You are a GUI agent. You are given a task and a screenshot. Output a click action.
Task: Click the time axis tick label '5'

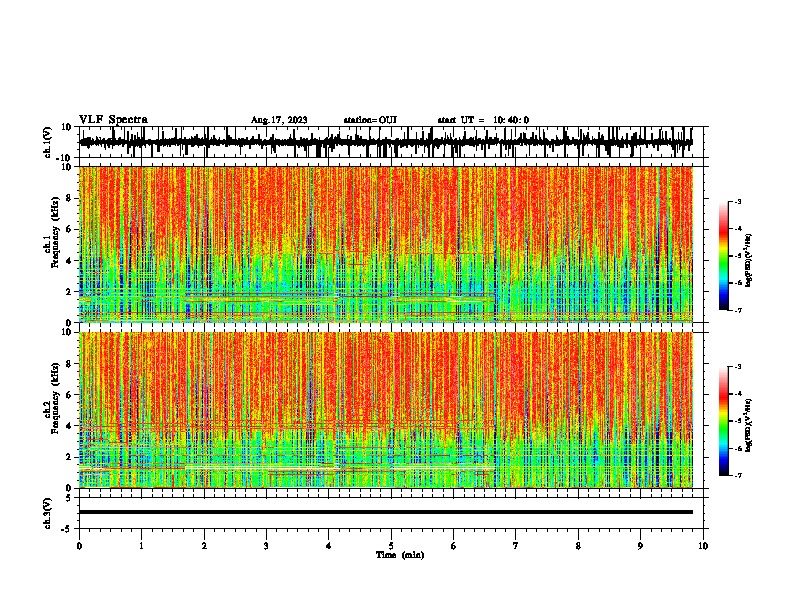(391, 546)
